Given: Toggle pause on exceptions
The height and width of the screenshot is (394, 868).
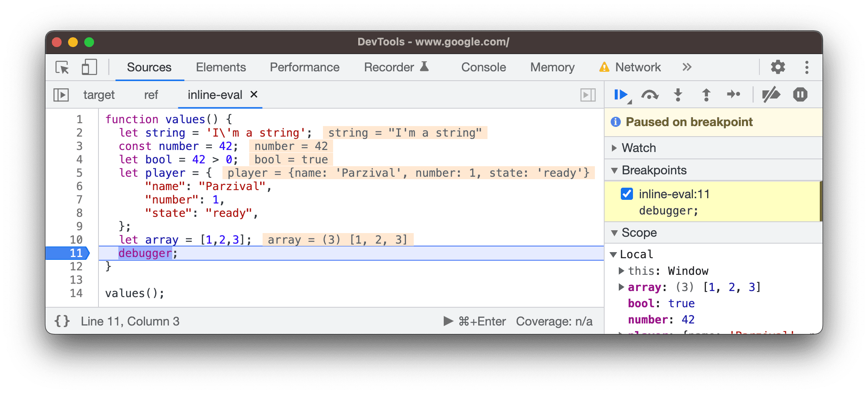Looking at the screenshot, I should click(x=800, y=94).
